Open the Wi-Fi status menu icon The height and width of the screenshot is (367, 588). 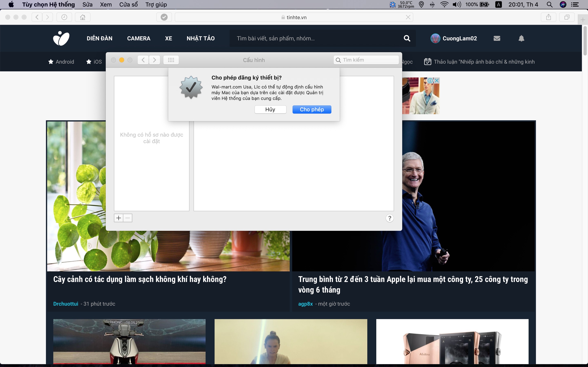tap(444, 5)
